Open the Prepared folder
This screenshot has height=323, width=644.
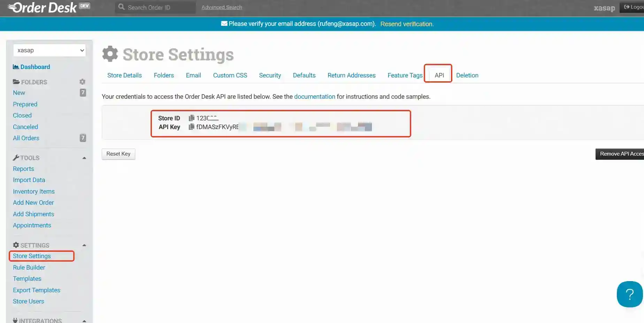point(25,104)
